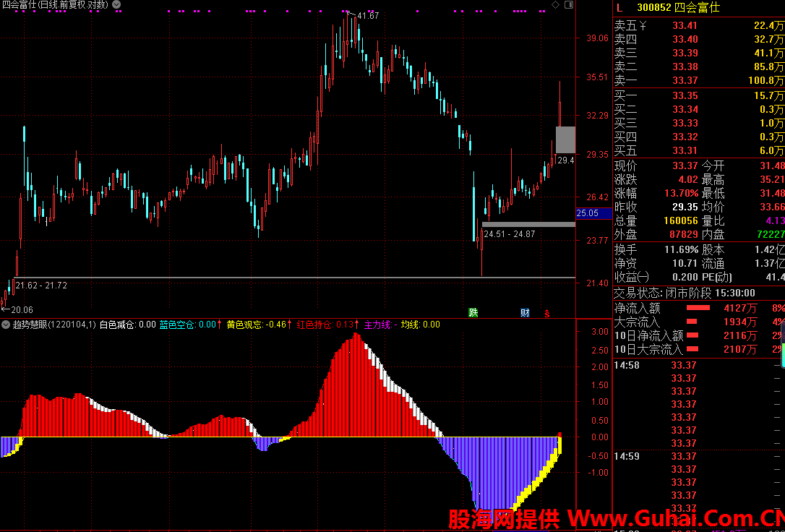Click the 14:58 tick time entry

626,365
